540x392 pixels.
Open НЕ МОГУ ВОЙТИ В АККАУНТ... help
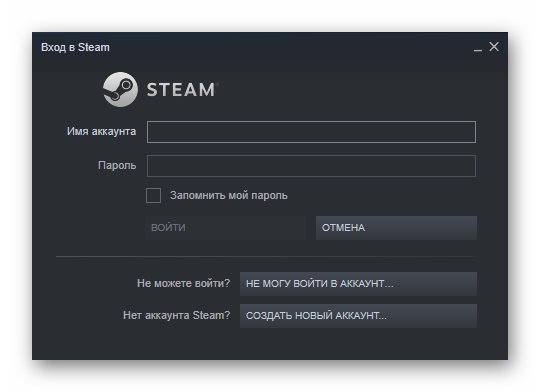(x=358, y=283)
